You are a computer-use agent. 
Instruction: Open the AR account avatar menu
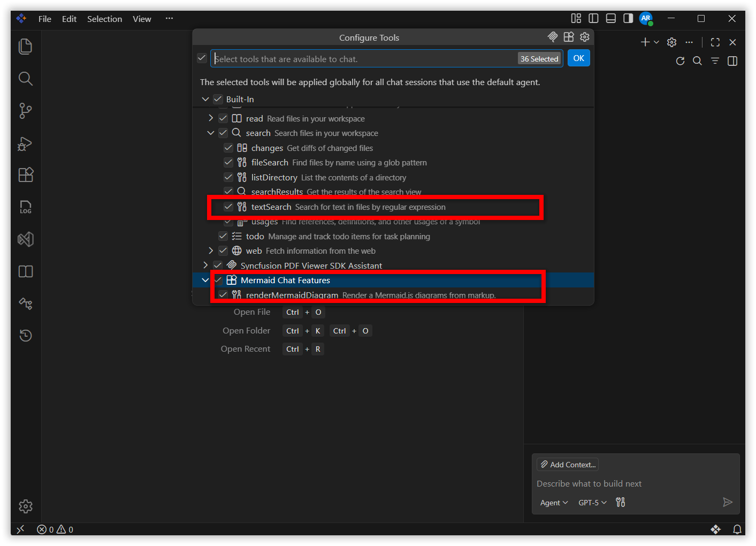[x=646, y=19]
